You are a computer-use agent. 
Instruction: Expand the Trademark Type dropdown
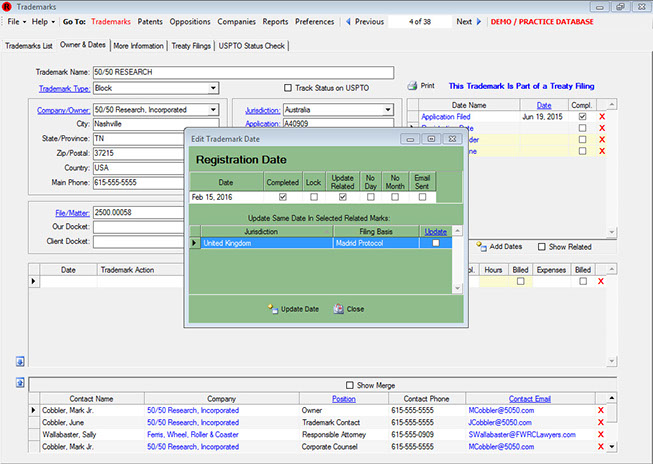pyautogui.click(x=213, y=88)
